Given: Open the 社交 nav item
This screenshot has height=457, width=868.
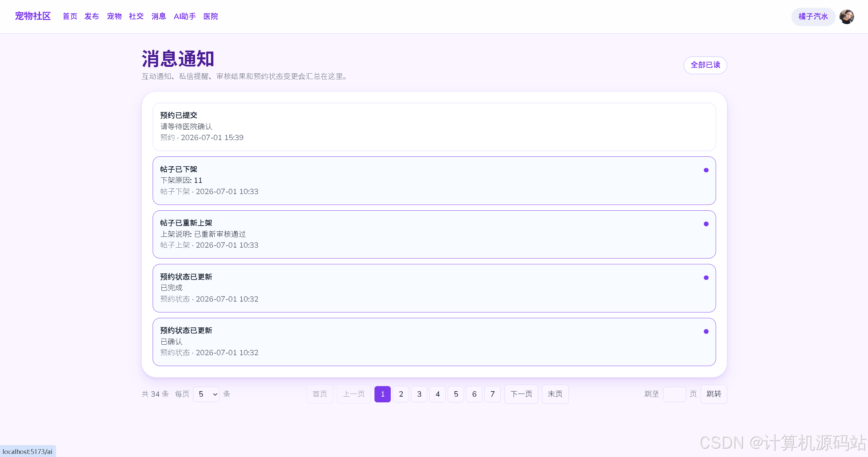Looking at the screenshot, I should (136, 16).
